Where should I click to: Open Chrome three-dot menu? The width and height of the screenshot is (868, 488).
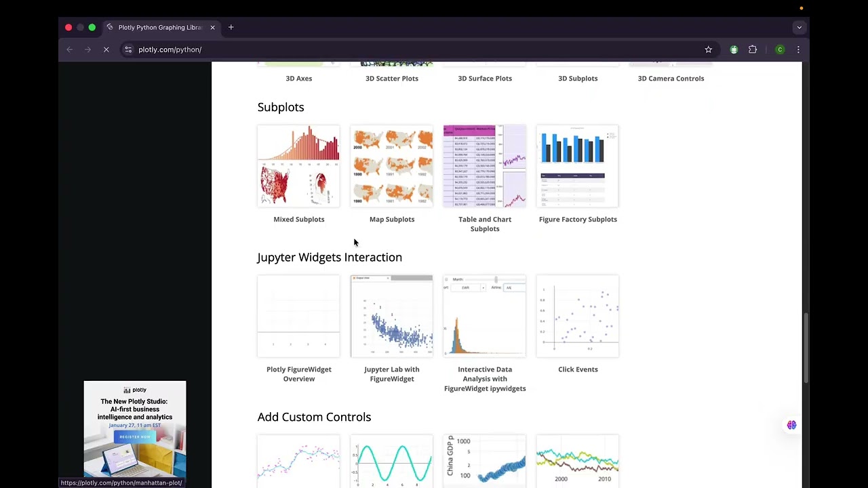(798, 49)
